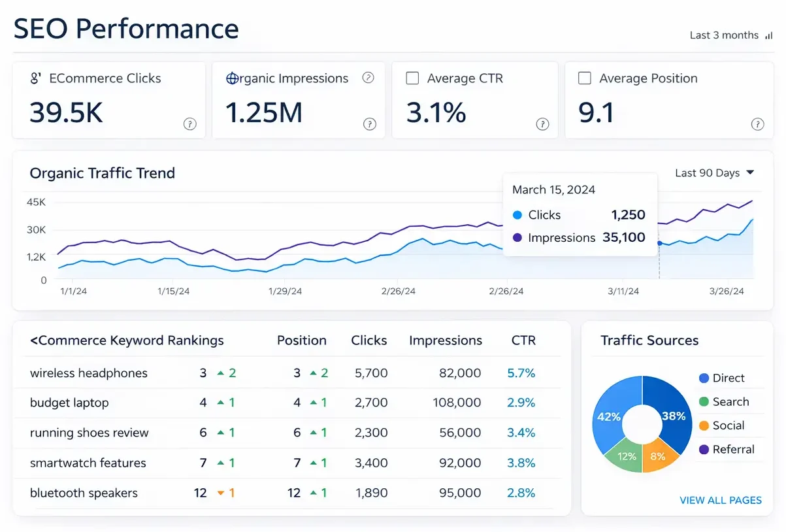
Task: Click the orange down arrow in bluetooth speakers row
Action: click(220, 493)
